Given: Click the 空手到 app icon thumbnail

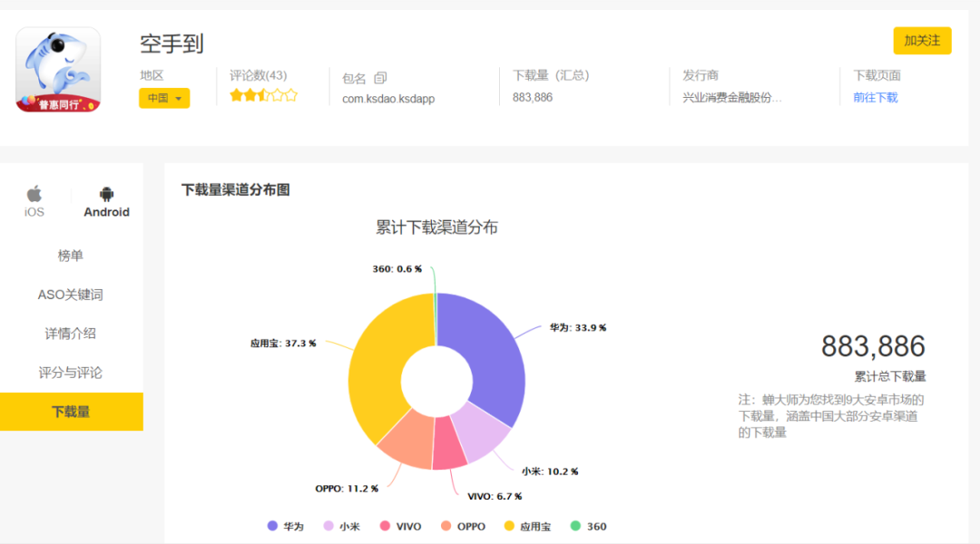Looking at the screenshot, I should click(58, 70).
